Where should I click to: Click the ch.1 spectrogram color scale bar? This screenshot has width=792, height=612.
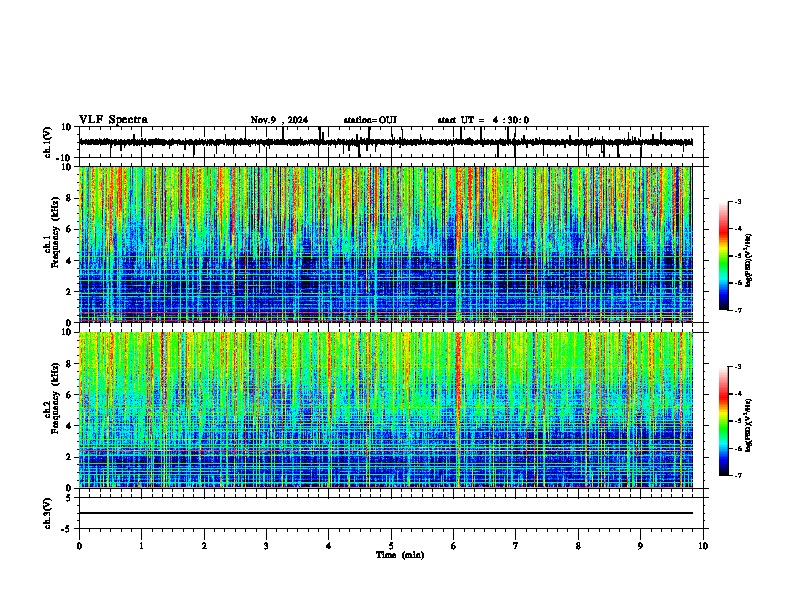[724, 256]
